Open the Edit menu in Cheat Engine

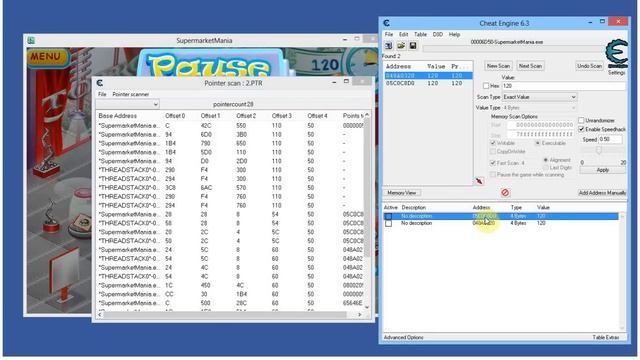403,35
